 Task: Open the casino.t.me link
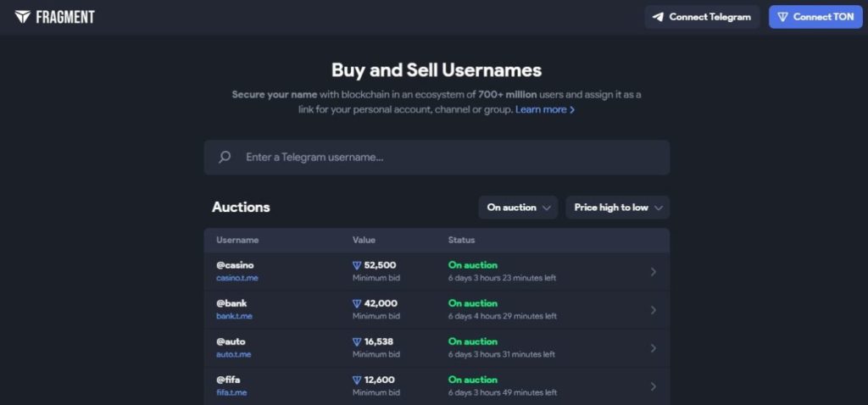pos(237,278)
